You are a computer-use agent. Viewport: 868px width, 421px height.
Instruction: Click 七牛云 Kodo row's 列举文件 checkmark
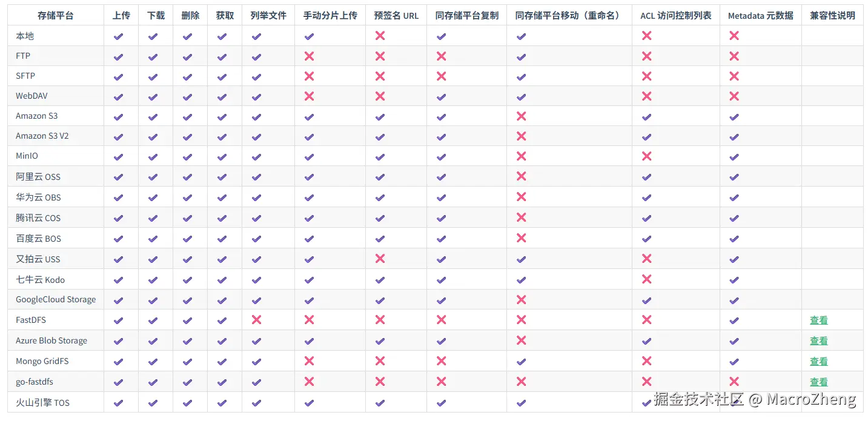coord(256,280)
